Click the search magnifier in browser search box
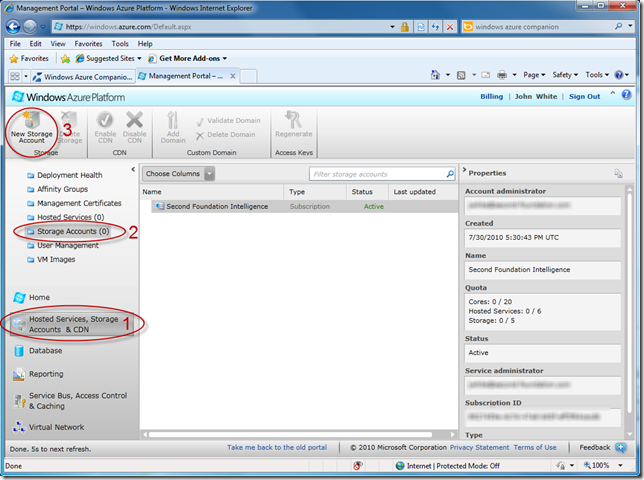This screenshot has width=644, height=480. tap(618, 27)
